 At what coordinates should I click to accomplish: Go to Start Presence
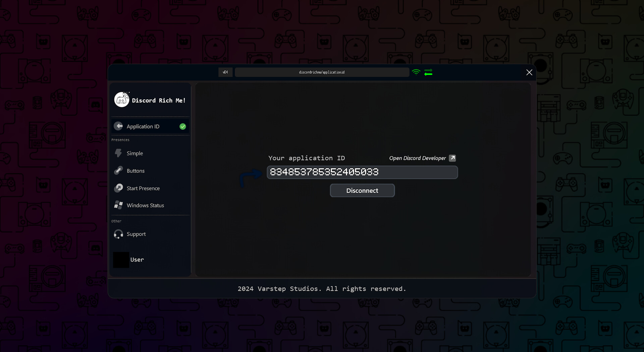point(150,188)
